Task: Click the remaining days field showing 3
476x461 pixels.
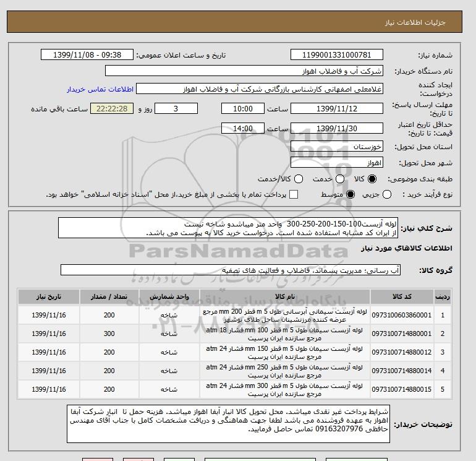Action: tap(176, 108)
